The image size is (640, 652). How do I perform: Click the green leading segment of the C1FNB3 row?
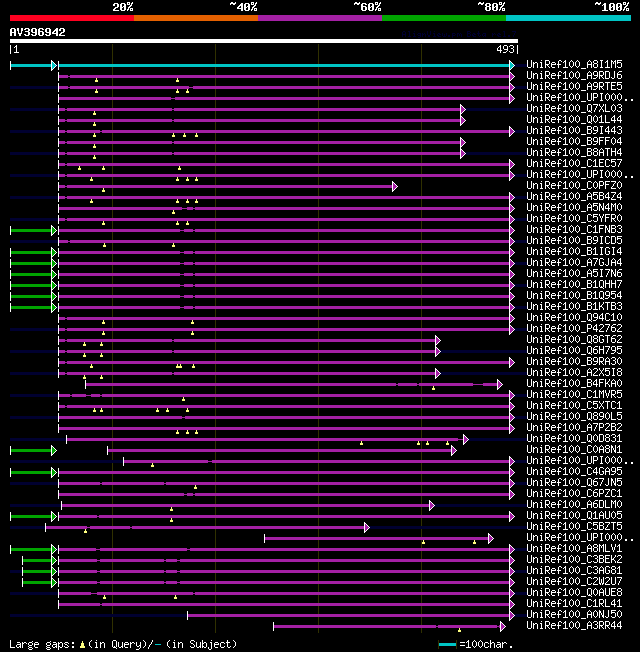(31, 230)
